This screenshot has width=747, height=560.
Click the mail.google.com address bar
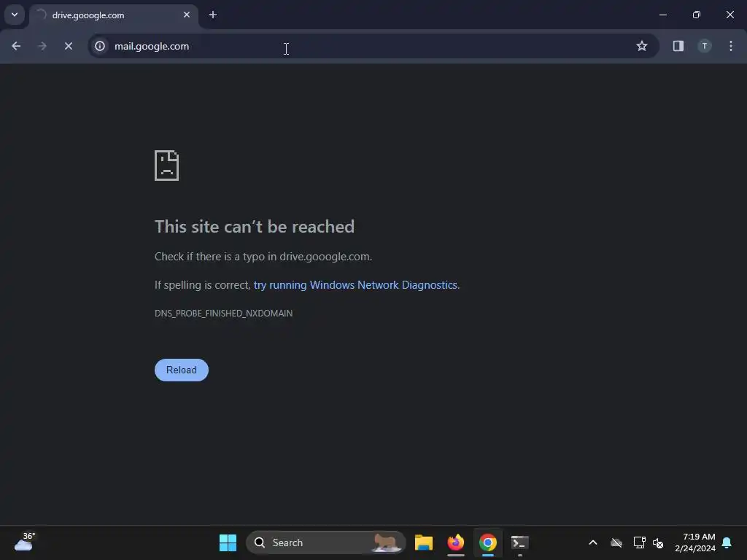[x=374, y=46]
